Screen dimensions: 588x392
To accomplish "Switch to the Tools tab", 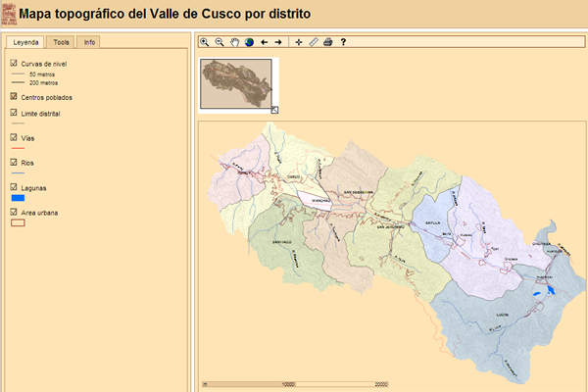I will (62, 42).
